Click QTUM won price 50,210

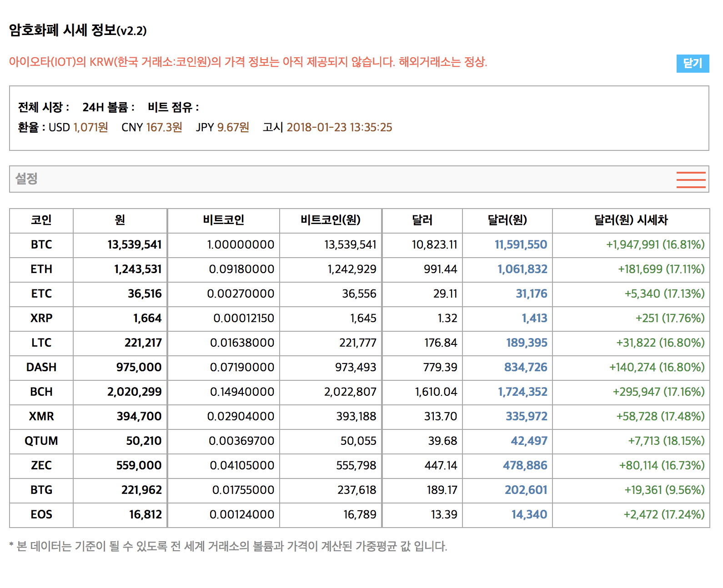point(144,441)
